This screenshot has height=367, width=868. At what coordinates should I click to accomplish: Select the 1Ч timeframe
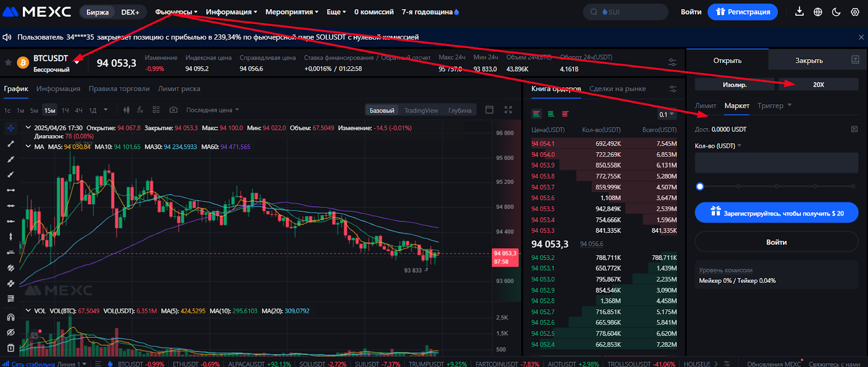65,111
